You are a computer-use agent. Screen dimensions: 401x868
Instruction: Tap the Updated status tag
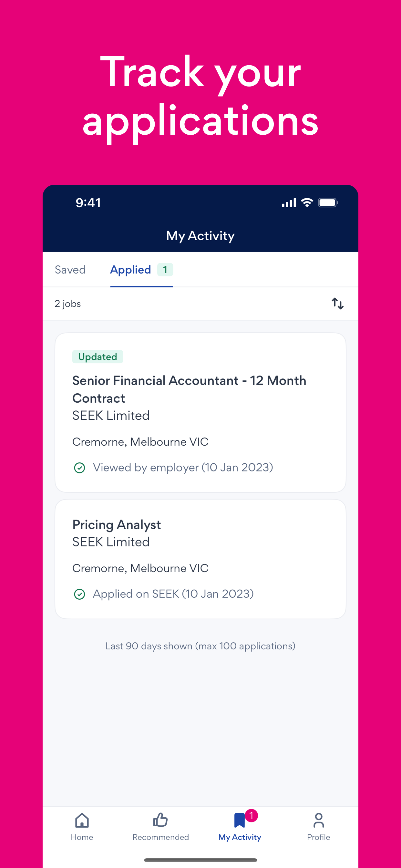98,356
